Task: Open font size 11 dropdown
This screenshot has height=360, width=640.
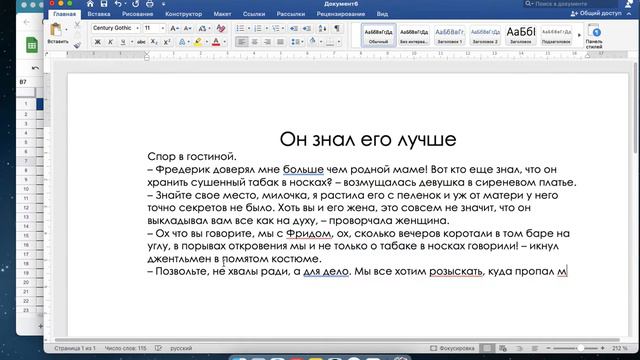Action: coord(162,28)
